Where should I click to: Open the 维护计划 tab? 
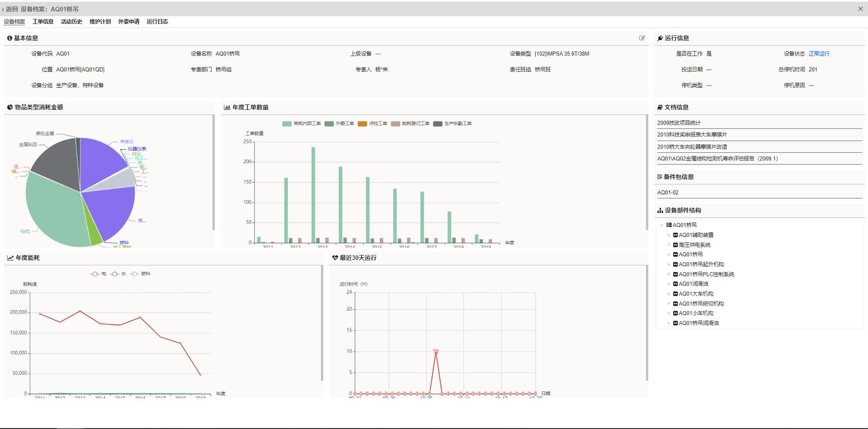click(100, 22)
